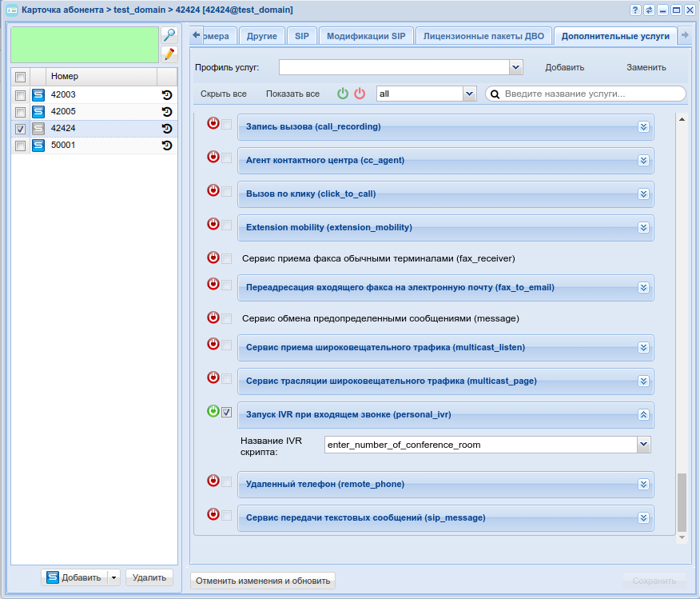Check the checkbox for number 42005

(x=21, y=112)
